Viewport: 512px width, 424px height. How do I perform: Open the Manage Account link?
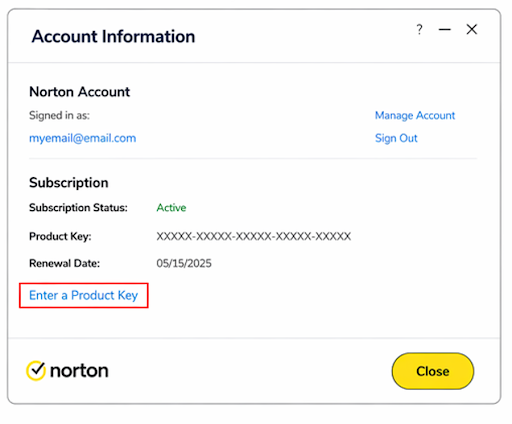pyautogui.click(x=415, y=115)
